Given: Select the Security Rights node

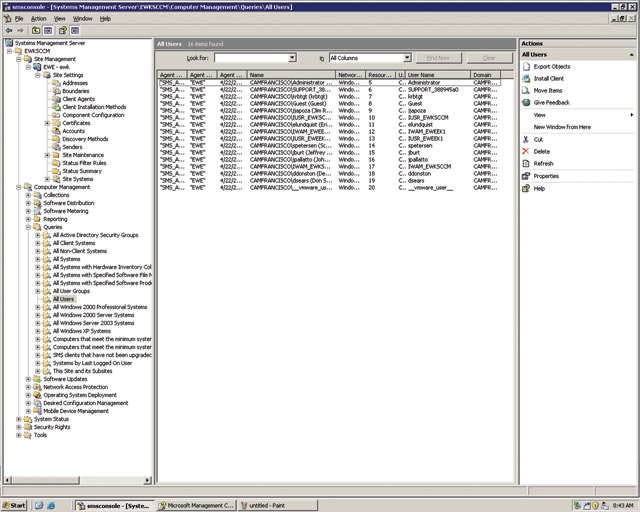Looking at the screenshot, I should tap(52, 427).
